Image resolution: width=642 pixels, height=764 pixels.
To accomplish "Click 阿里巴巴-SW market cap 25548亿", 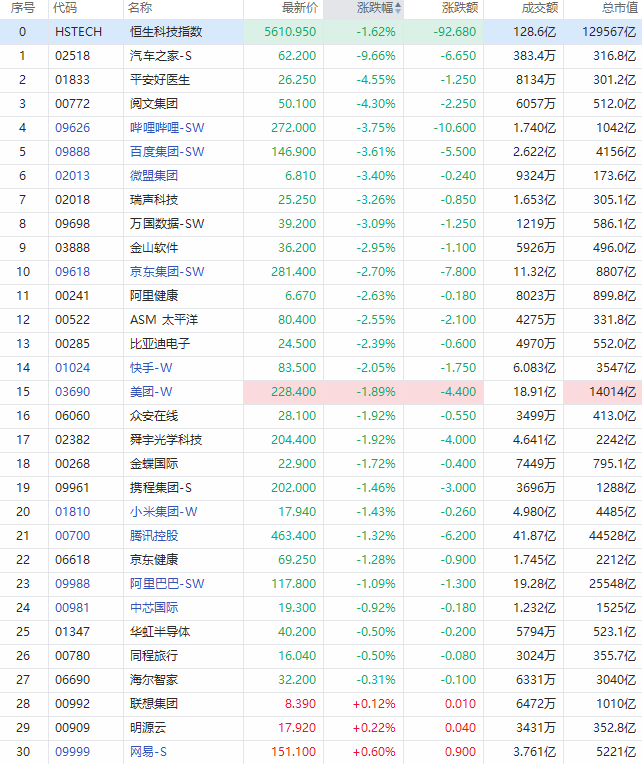I will [x=612, y=584].
